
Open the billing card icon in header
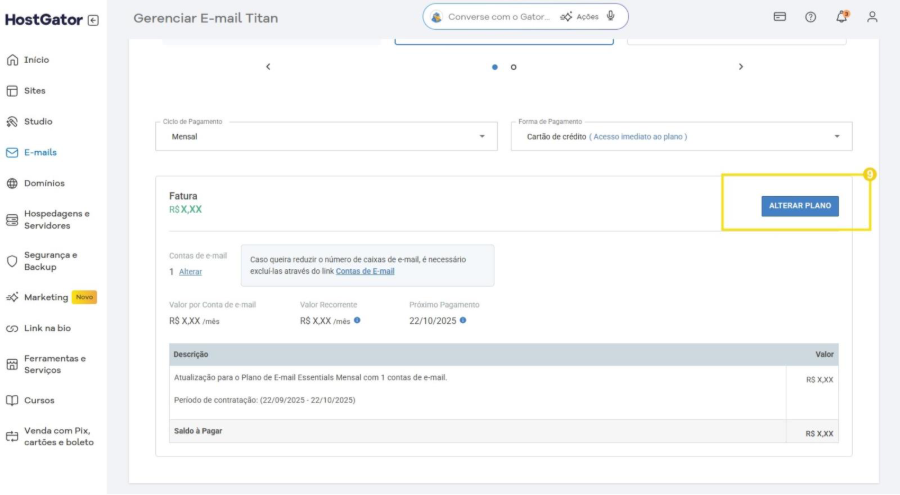[779, 17]
